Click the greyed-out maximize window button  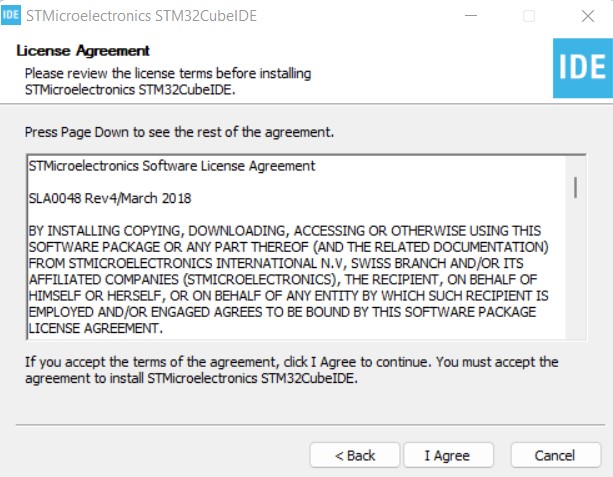click(x=529, y=16)
